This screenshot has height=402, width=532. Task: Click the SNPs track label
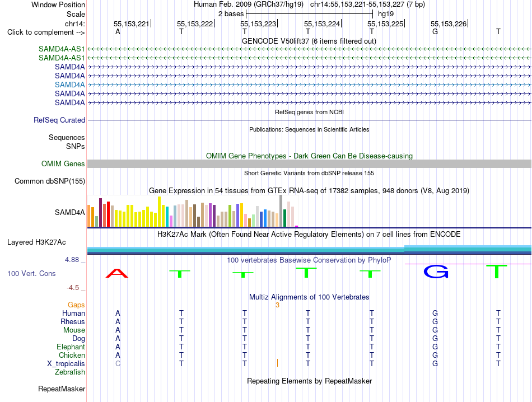click(x=76, y=146)
